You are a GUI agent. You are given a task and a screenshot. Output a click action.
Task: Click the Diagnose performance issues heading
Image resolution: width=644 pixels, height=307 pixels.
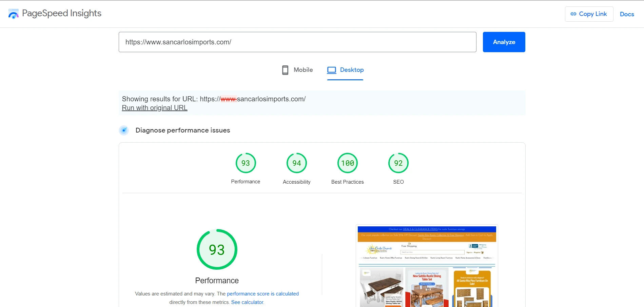pyautogui.click(x=183, y=130)
